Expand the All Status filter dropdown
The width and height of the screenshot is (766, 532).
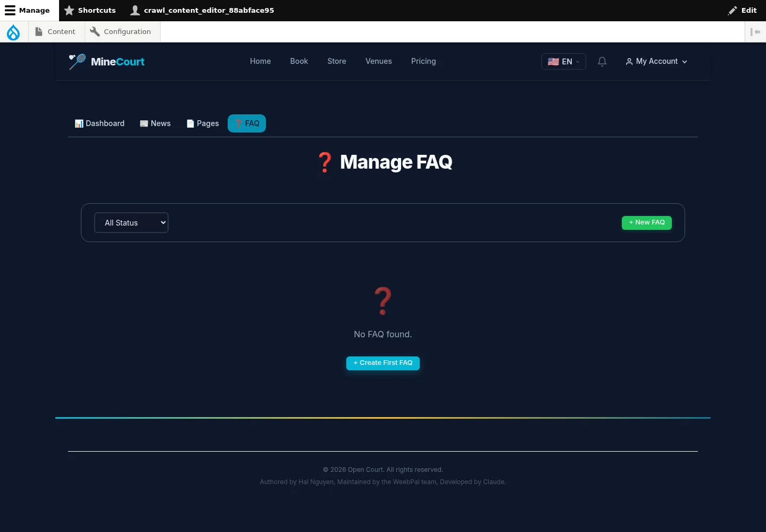131,223
